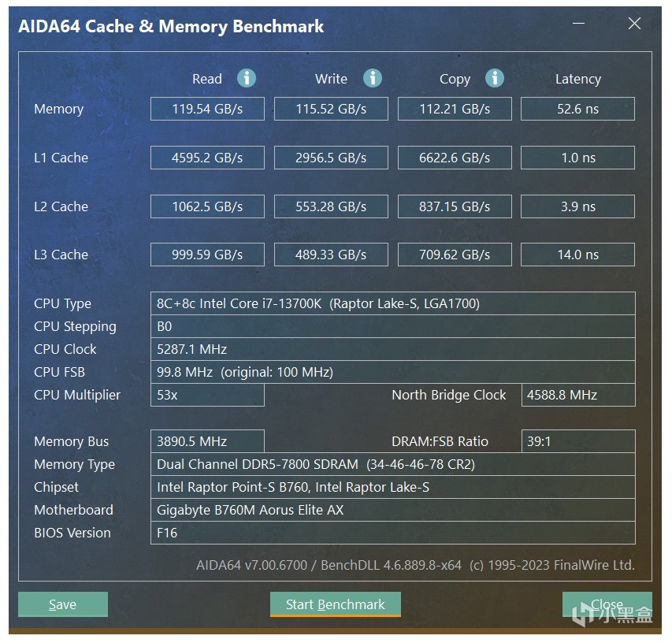Click the North Bridge Clock label
672x643 pixels.
click(449, 396)
